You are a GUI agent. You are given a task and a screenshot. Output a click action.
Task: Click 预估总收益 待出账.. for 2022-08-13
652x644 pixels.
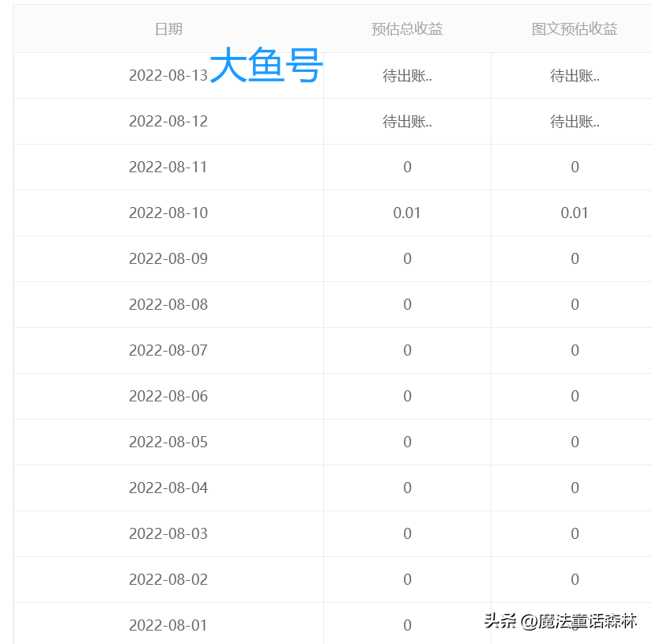pos(407,76)
